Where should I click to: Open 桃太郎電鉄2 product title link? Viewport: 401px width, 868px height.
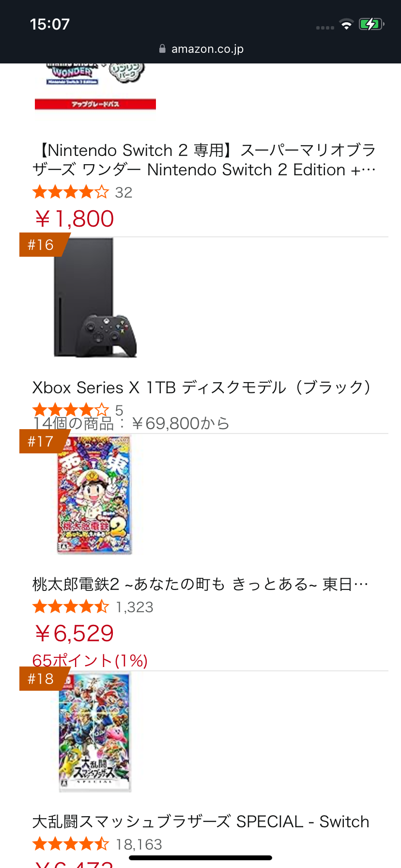(x=200, y=584)
